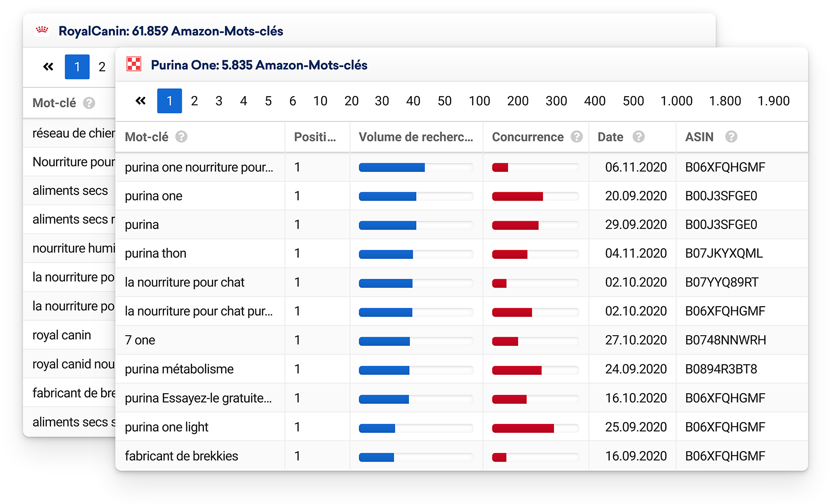Jump to page 1.900 in Purina One pagination
This screenshot has height=504, width=831.
pos(774,101)
